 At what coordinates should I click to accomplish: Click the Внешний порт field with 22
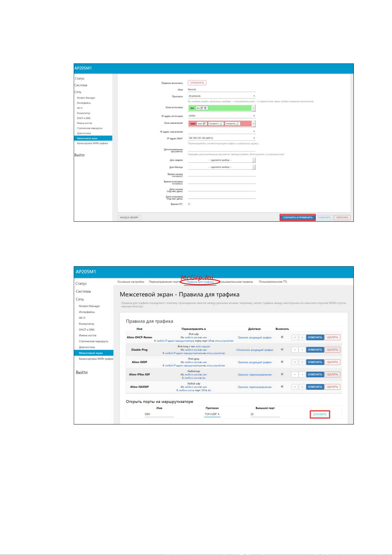(265, 414)
